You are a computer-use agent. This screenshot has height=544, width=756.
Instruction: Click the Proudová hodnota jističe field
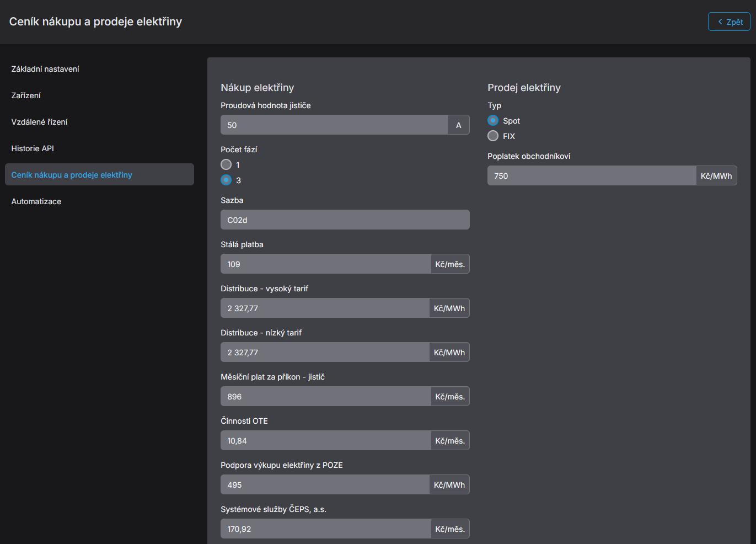[334, 125]
